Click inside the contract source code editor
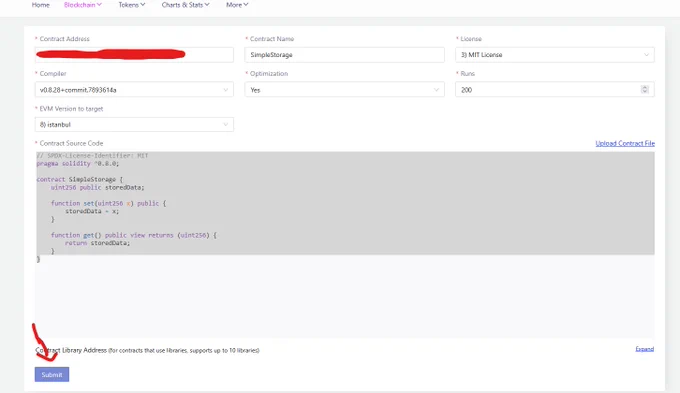This screenshot has height=393, width=680. click(345, 245)
